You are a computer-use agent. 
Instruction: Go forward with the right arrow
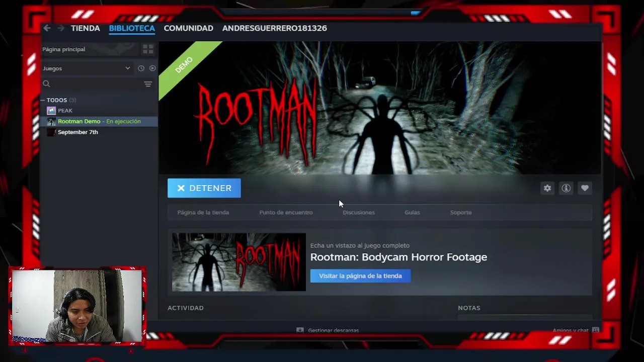pyautogui.click(x=61, y=28)
